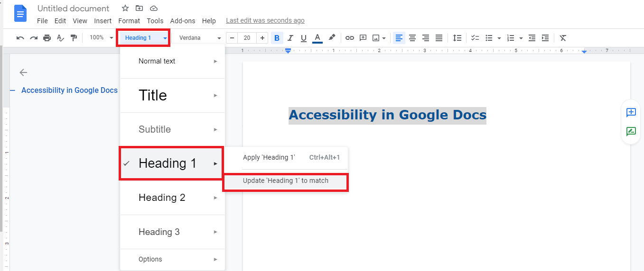Click the undo icon

coord(20,38)
